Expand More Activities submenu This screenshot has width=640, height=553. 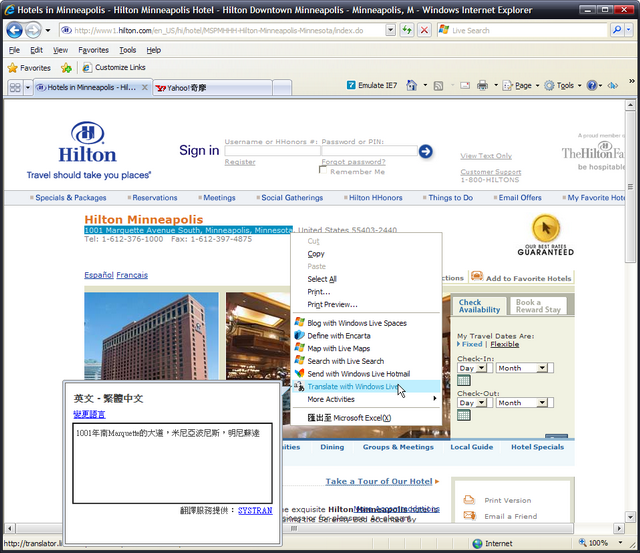[x=366, y=399]
